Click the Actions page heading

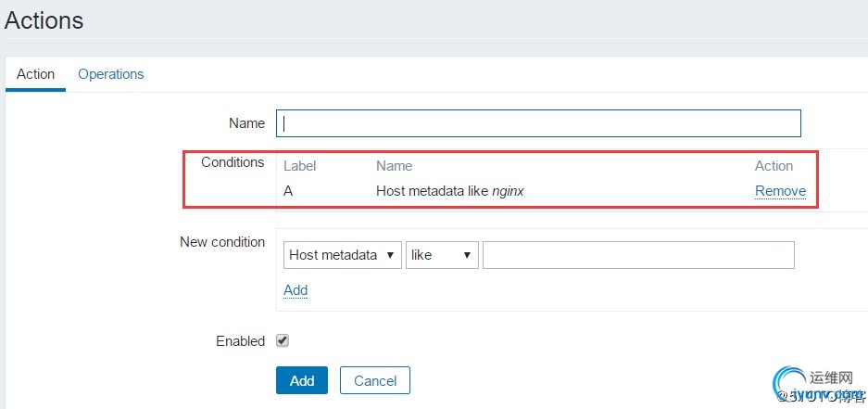point(44,20)
